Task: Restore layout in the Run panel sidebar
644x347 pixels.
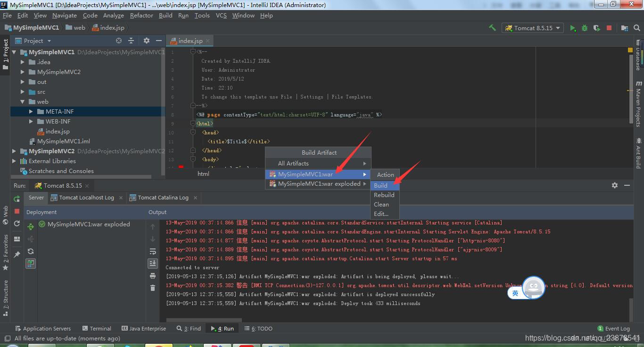Action: [x=17, y=239]
